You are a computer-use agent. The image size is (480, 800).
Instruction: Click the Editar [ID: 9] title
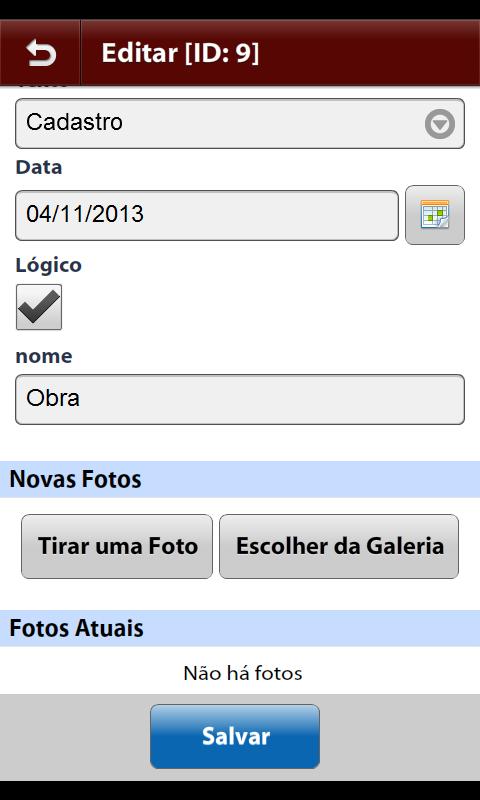click(180, 53)
